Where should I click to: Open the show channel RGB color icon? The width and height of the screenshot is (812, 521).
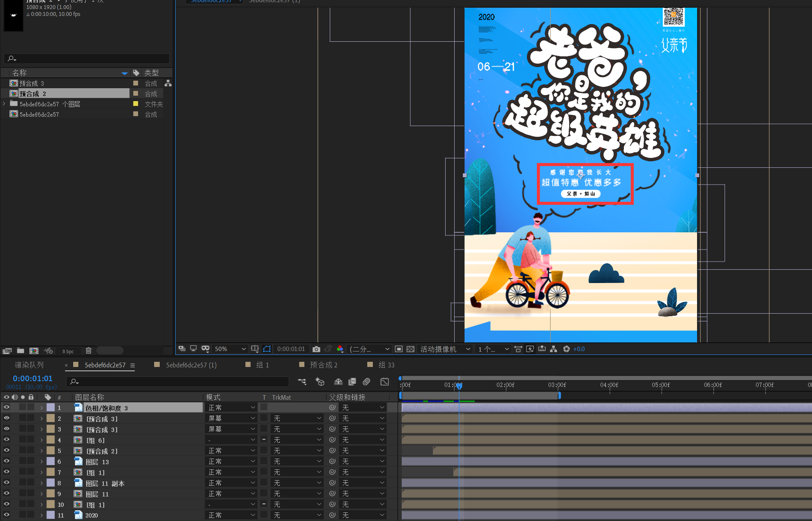[340, 349]
